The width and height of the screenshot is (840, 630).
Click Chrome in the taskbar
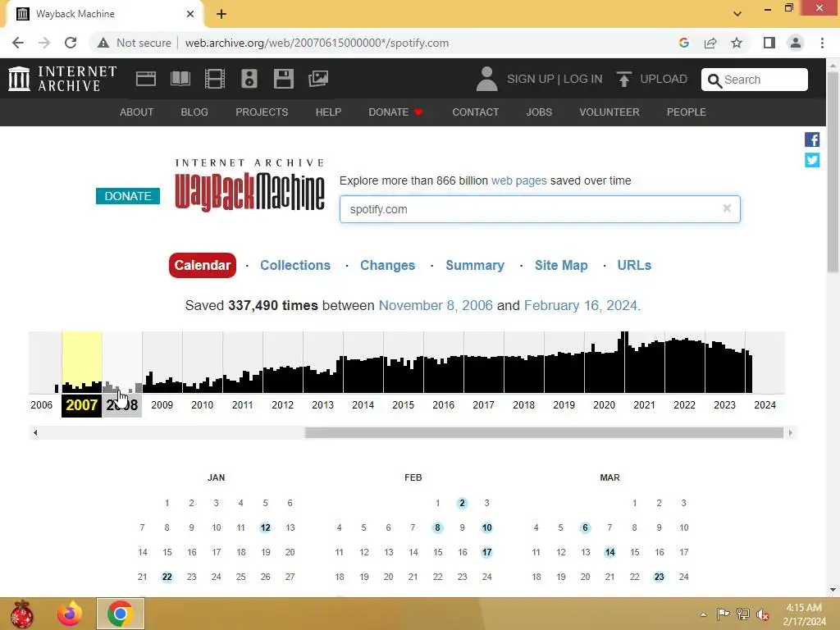(120, 614)
